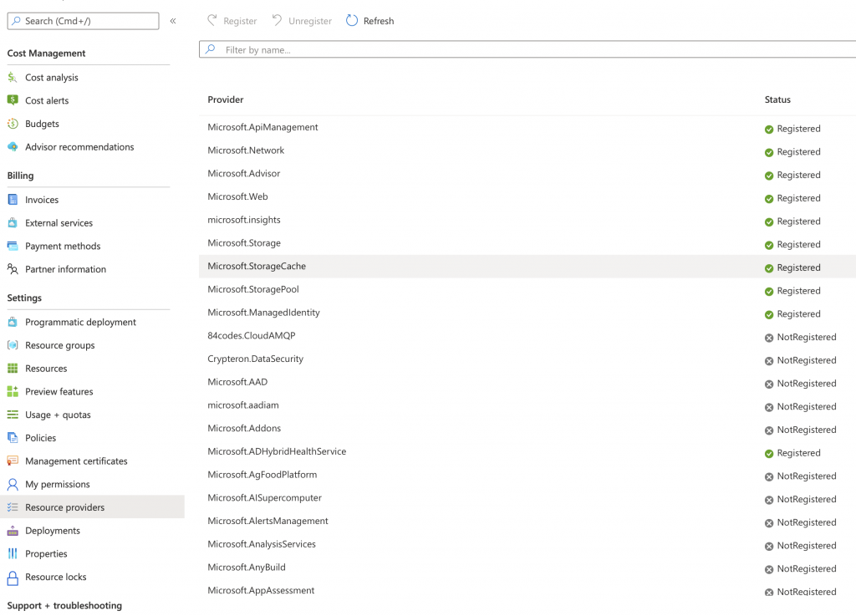Select the Microsoft.AISupercomputer provider
856x616 pixels.
265,498
